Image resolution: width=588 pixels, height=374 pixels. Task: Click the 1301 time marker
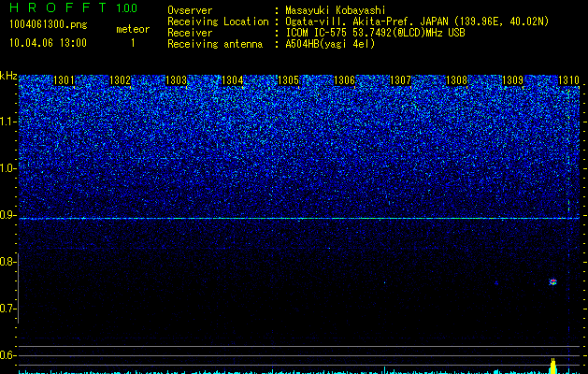(x=64, y=80)
